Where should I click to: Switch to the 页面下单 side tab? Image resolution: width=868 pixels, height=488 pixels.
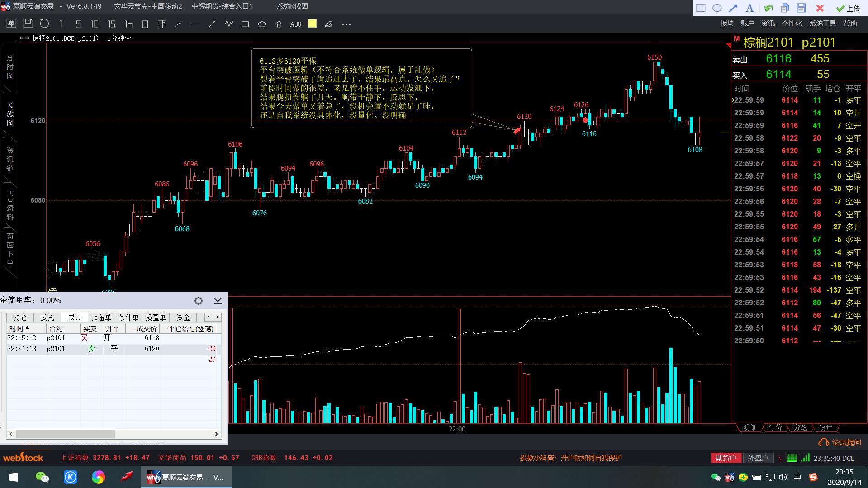pos(10,250)
